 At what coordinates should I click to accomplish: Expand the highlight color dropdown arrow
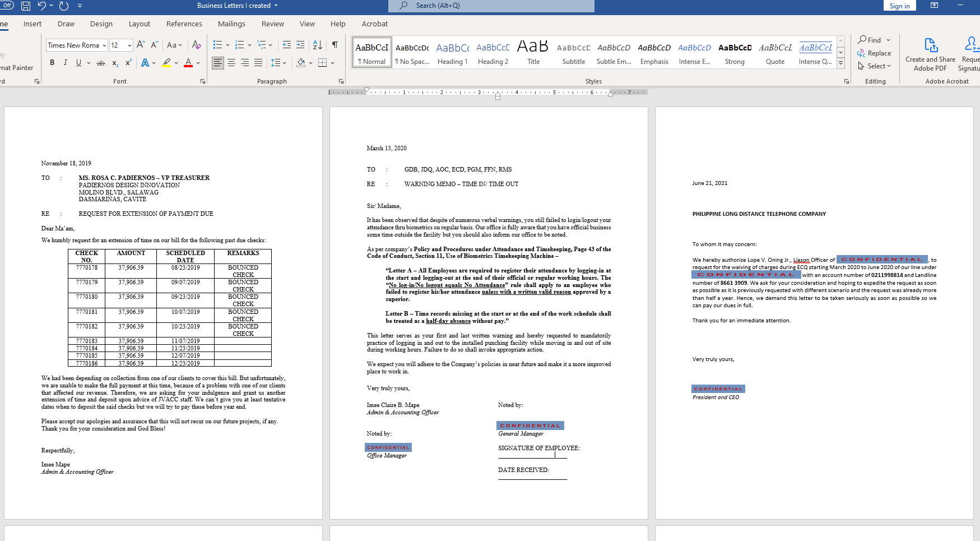tap(176, 63)
